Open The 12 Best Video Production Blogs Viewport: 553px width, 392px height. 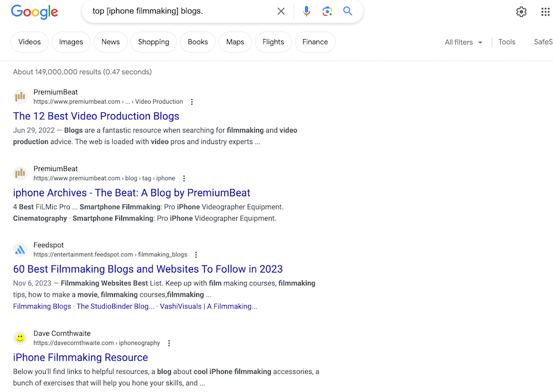tap(96, 116)
